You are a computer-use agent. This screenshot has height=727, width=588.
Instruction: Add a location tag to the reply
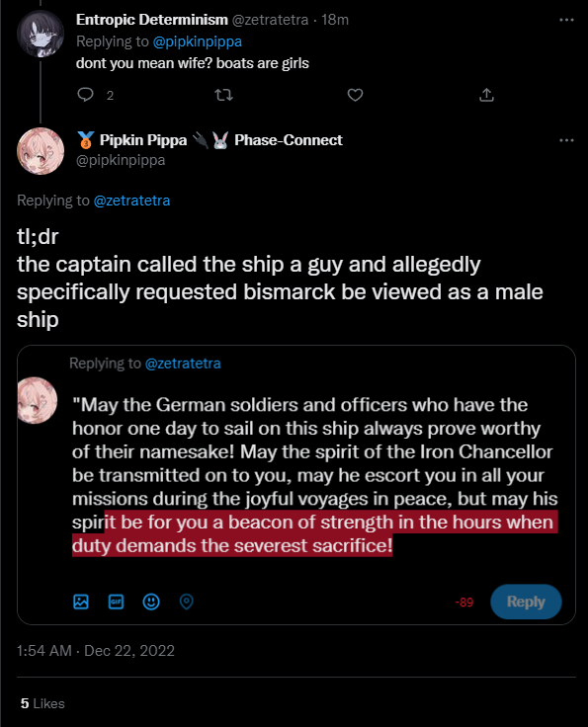pos(187,602)
